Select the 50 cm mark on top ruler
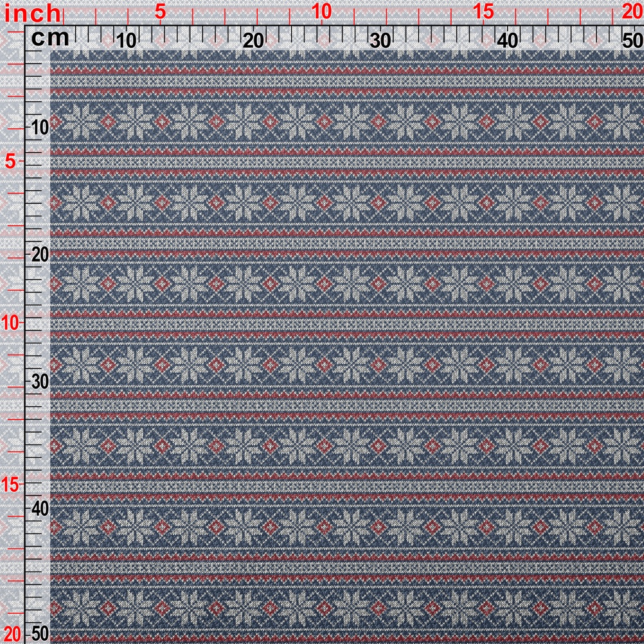 pyautogui.click(x=631, y=41)
